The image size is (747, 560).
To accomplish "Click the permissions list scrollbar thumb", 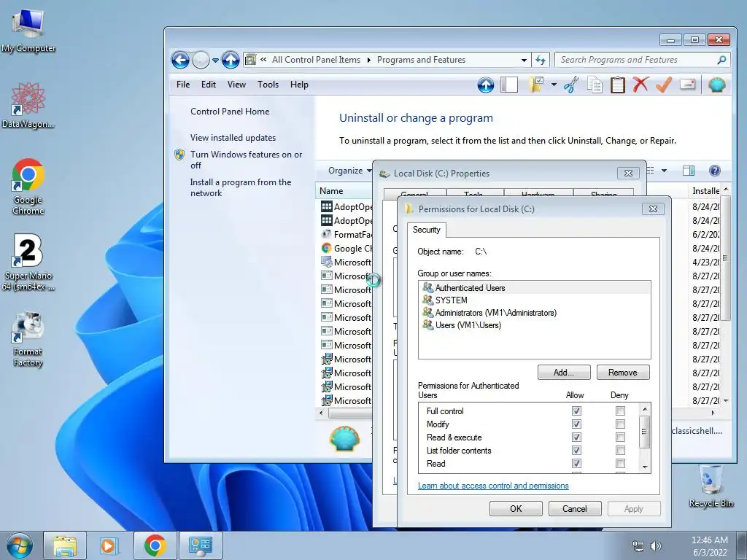I will 644,432.
